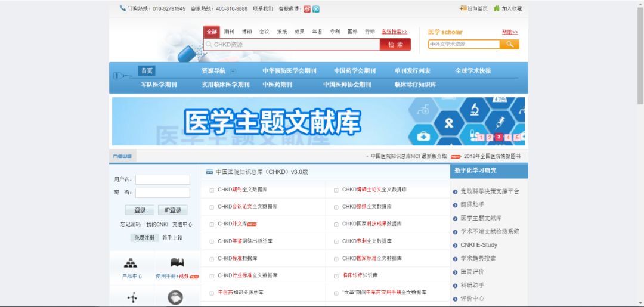Click the bullet icon beside CNKI E-Study
644x307 pixels.
[x=455, y=246]
